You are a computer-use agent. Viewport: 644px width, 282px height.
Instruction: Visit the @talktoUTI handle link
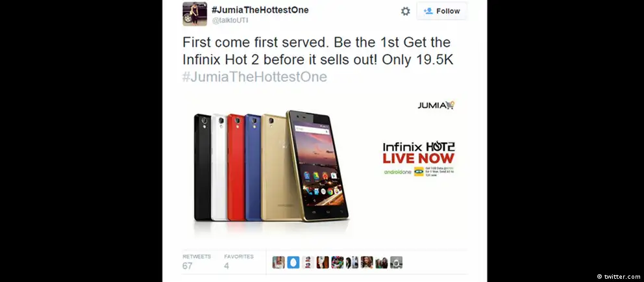(230, 21)
